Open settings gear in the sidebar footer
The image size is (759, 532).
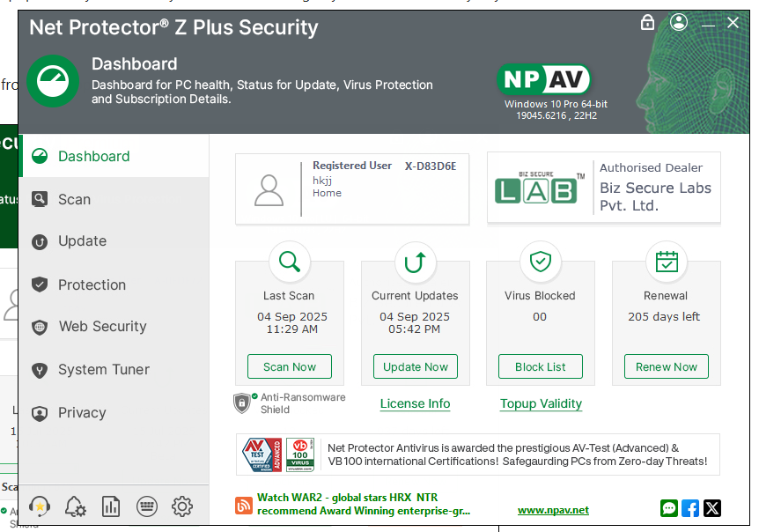pos(182,506)
